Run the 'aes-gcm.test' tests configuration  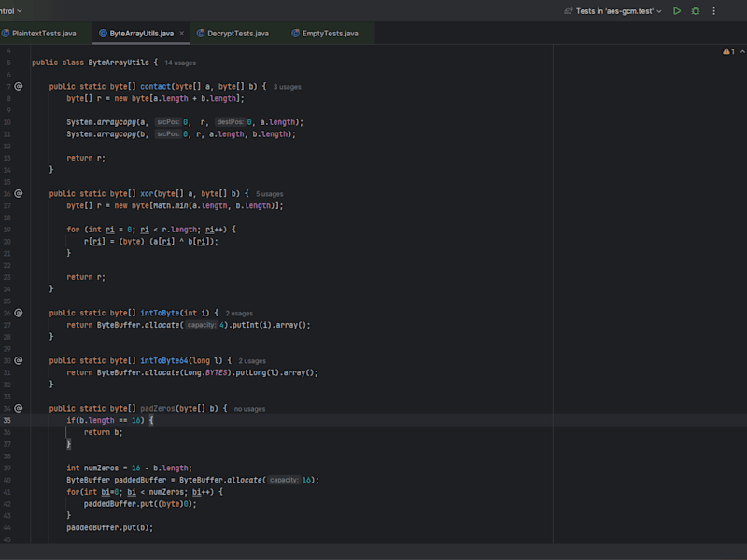point(676,11)
